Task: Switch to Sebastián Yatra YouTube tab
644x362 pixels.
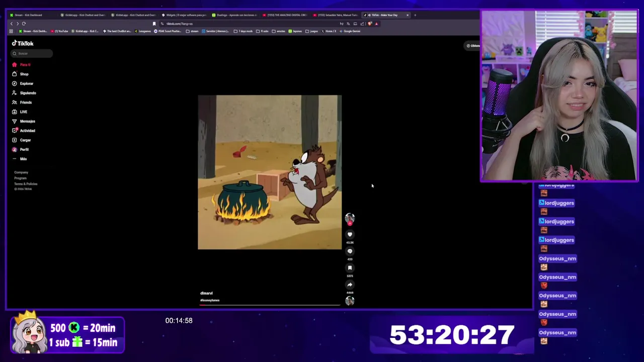Action: [x=336, y=15]
